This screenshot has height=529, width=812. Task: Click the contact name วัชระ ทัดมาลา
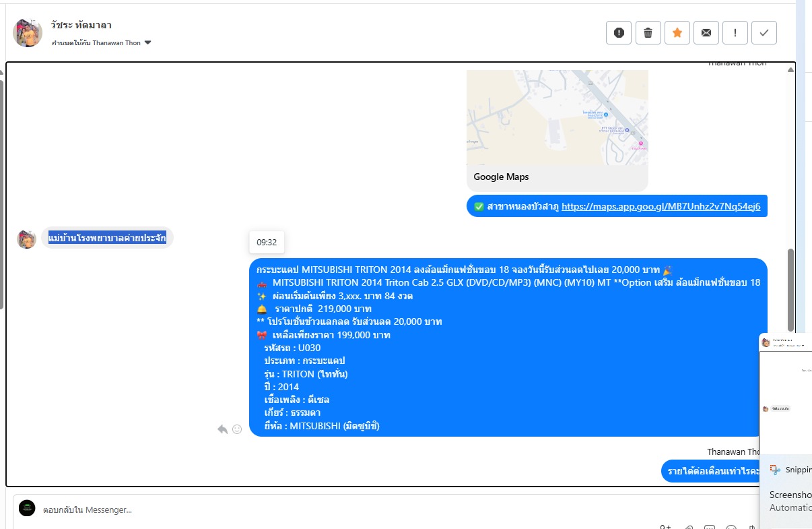tap(81, 25)
